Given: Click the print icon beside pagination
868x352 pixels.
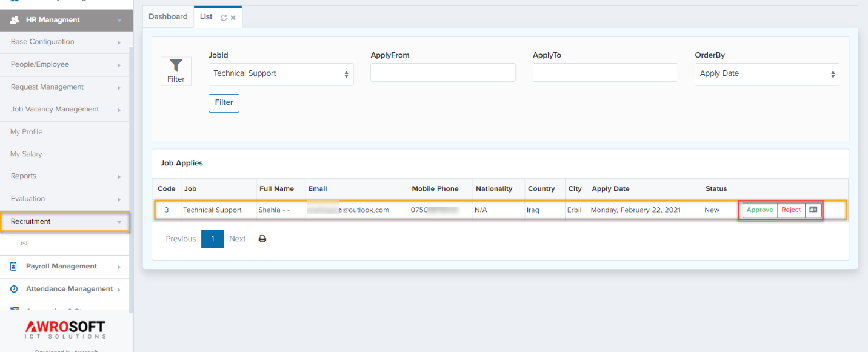Looking at the screenshot, I should click(x=262, y=239).
